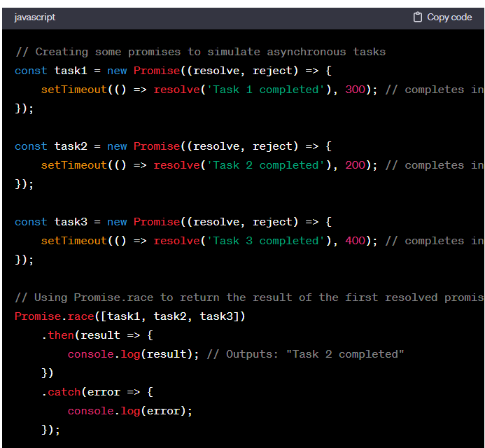Click the 'console.log(result);' statement
The image size is (485, 448).
tap(133, 354)
